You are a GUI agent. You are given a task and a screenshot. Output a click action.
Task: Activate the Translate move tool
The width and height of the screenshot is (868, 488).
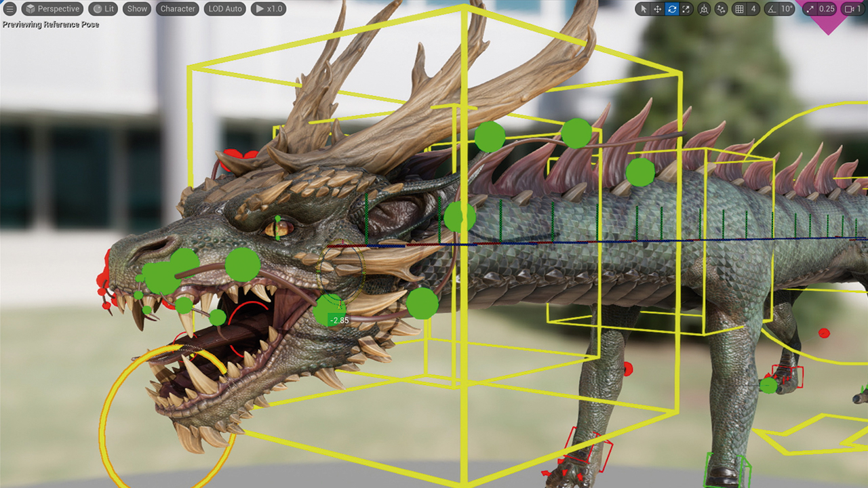pos(657,9)
